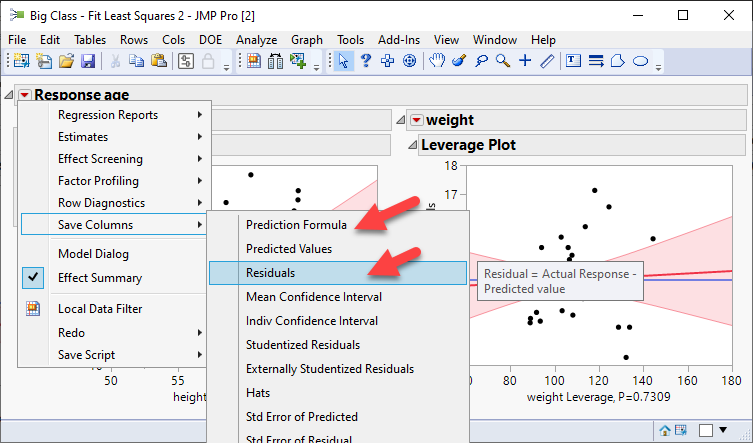Screen dimensions: 753x443
Task: Select the Magnifier zoom tool
Action: tap(503, 61)
